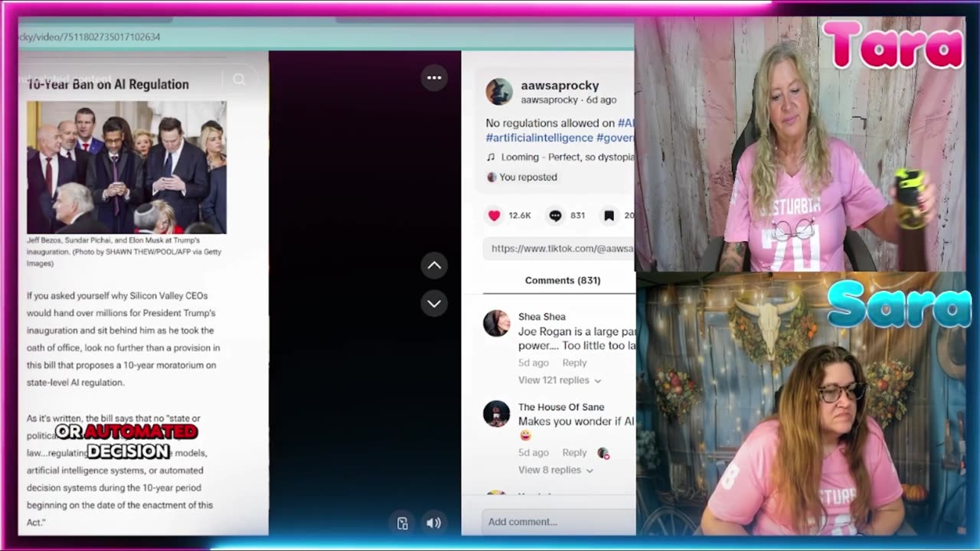Save video with the bookmark icon

(609, 216)
